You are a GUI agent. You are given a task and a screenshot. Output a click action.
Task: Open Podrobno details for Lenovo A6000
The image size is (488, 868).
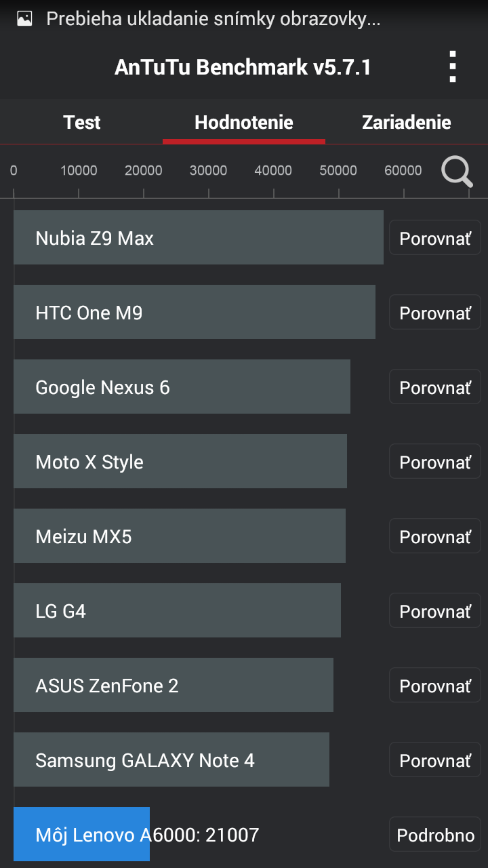click(435, 835)
